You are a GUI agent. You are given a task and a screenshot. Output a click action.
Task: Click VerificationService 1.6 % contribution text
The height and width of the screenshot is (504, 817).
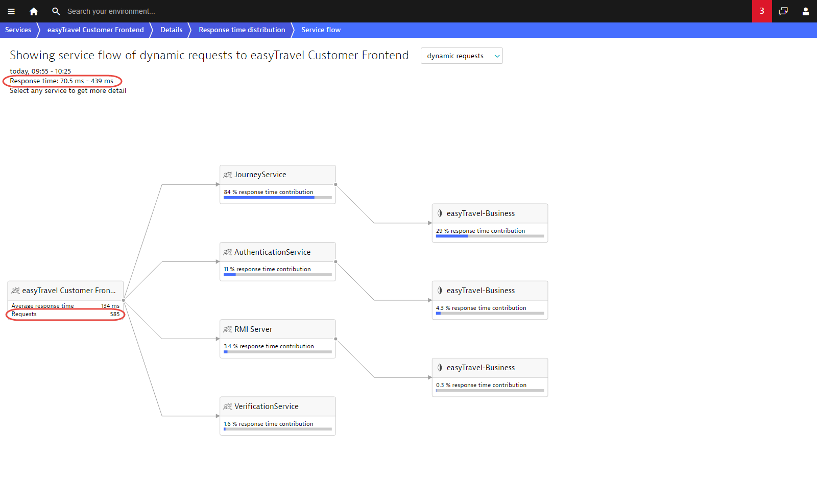269,424
